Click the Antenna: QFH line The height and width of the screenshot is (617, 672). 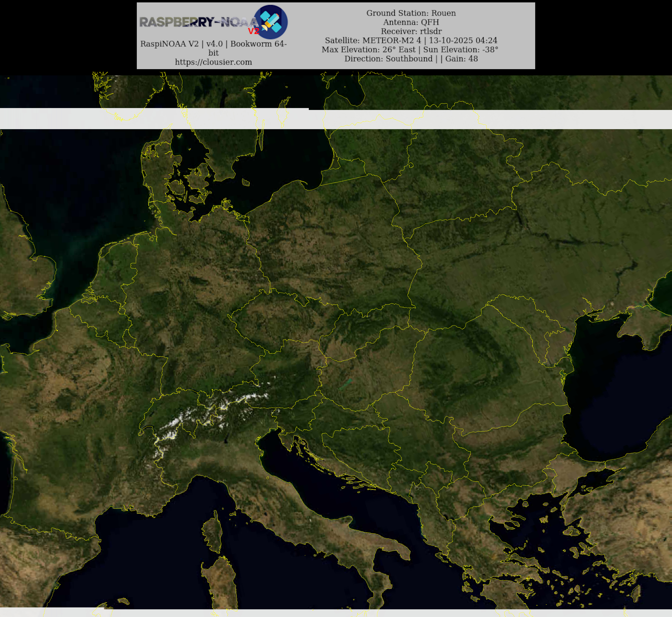point(411,22)
